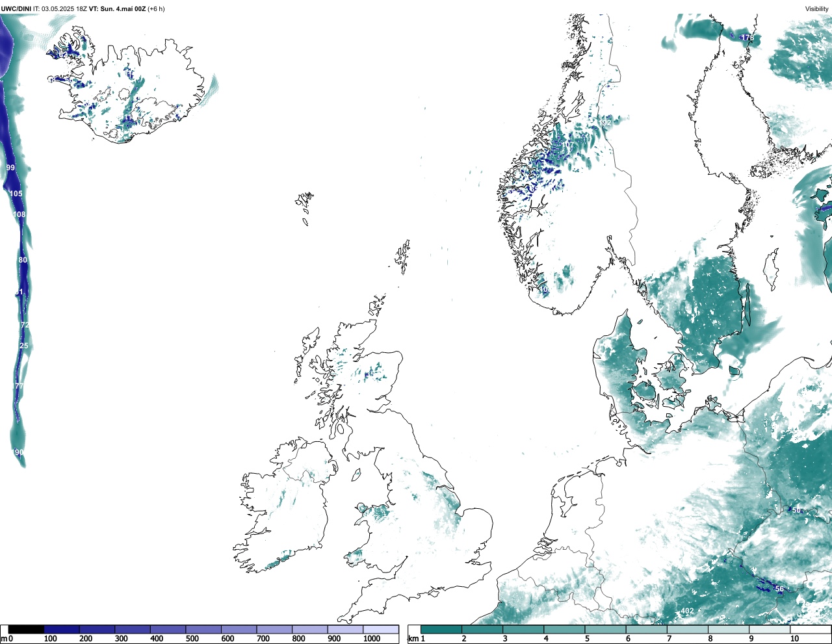The height and width of the screenshot is (644, 832).
Task: Click the white swatch after the 10 km label
Action: [x=810, y=629]
